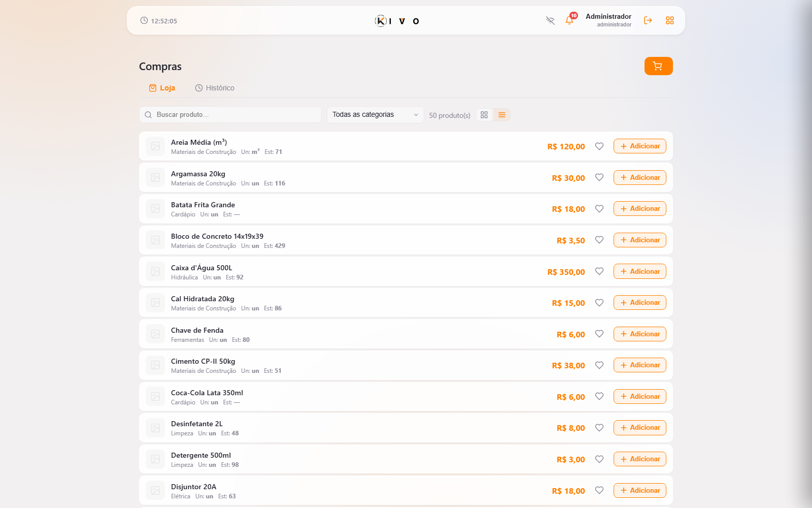Favorite Detergente 500ml heart icon
Viewport: 812px width, 508px height.
click(x=599, y=459)
